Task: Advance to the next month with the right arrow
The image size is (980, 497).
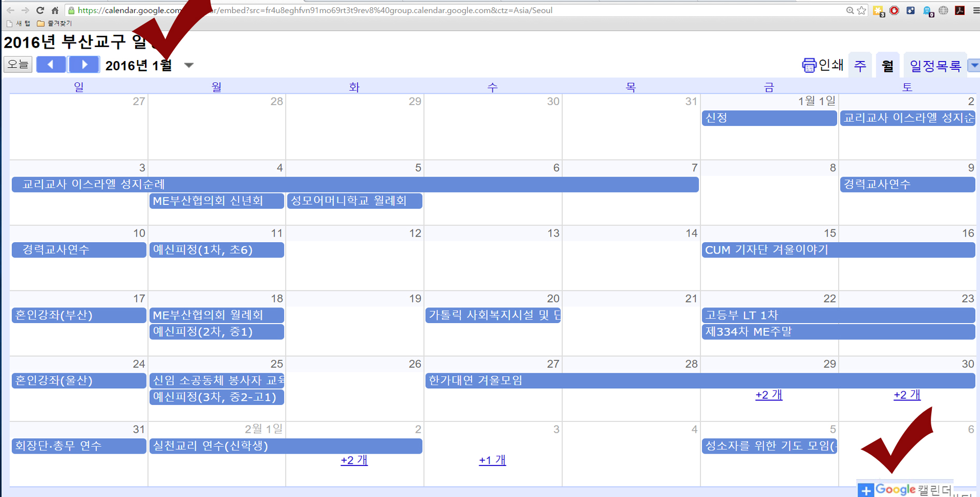Action: 84,65
